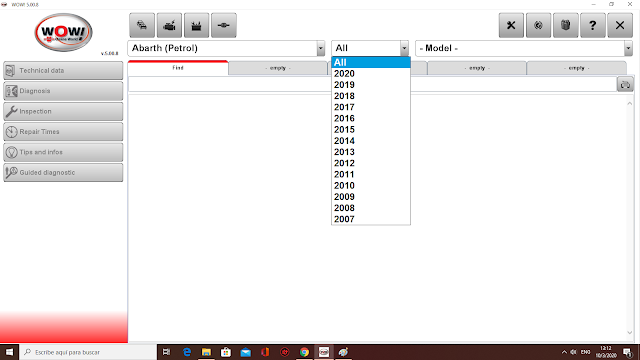The height and width of the screenshot is (360, 640).
Task: Click the Windows taskbar search box
Action: tap(88, 352)
